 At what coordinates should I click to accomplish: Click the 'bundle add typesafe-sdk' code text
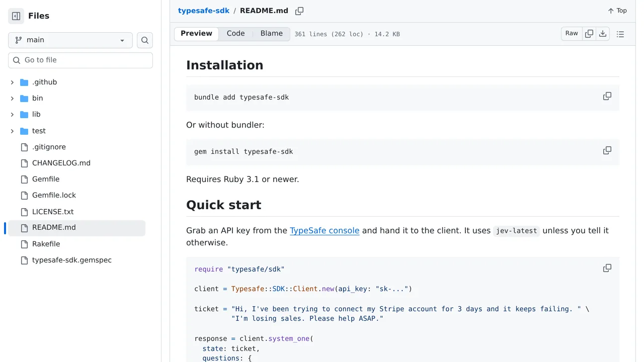pos(242,98)
